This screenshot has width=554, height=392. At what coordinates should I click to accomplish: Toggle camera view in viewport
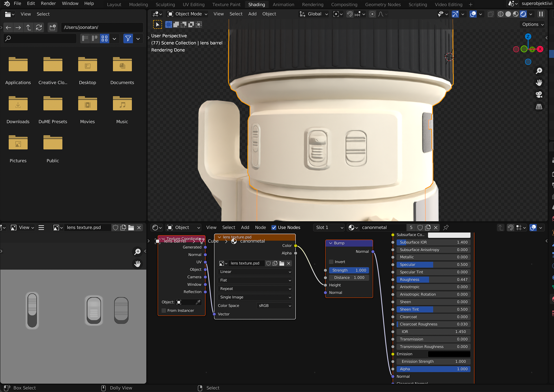click(539, 95)
